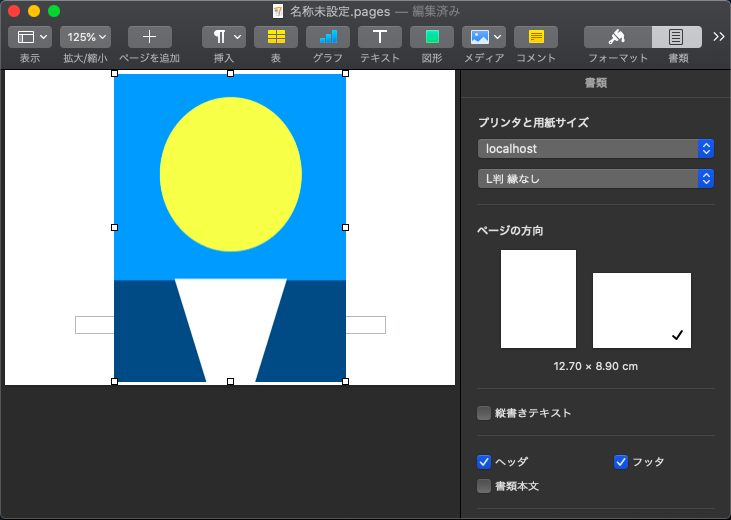Viewport: 731px width, 520px height.
Task: Uncheck the footer checkbox
Action: click(620, 462)
